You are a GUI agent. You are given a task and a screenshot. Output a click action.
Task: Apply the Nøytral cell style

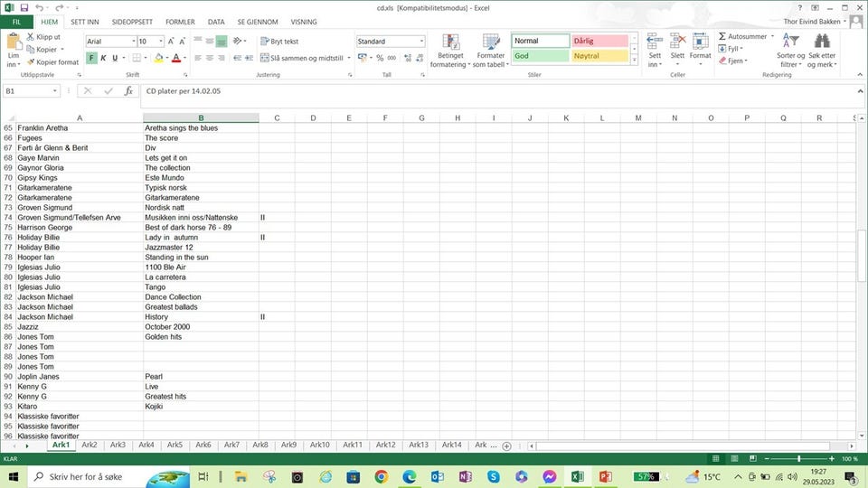click(x=600, y=56)
